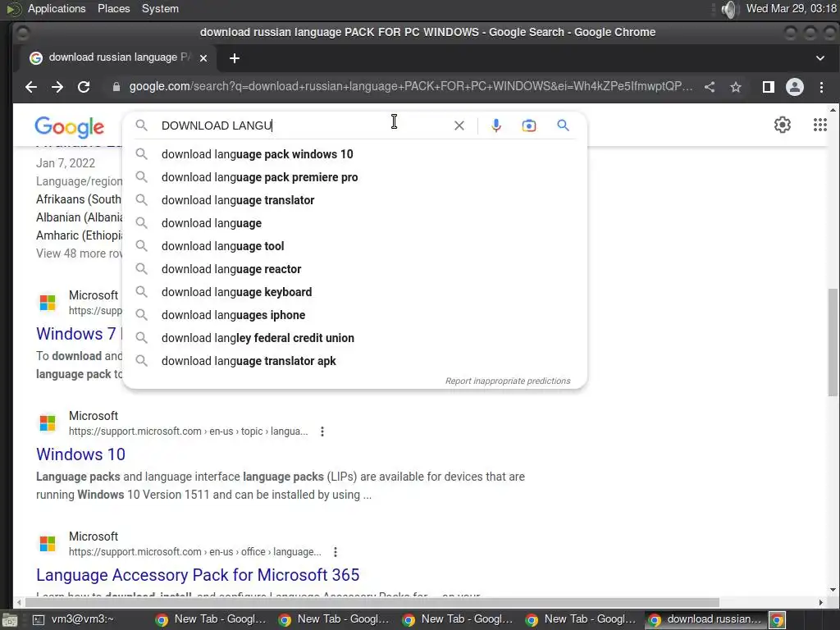This screenshot has height=630, width=840.
Task: Select suggestion download language keyboard
Action: [354, 293]
